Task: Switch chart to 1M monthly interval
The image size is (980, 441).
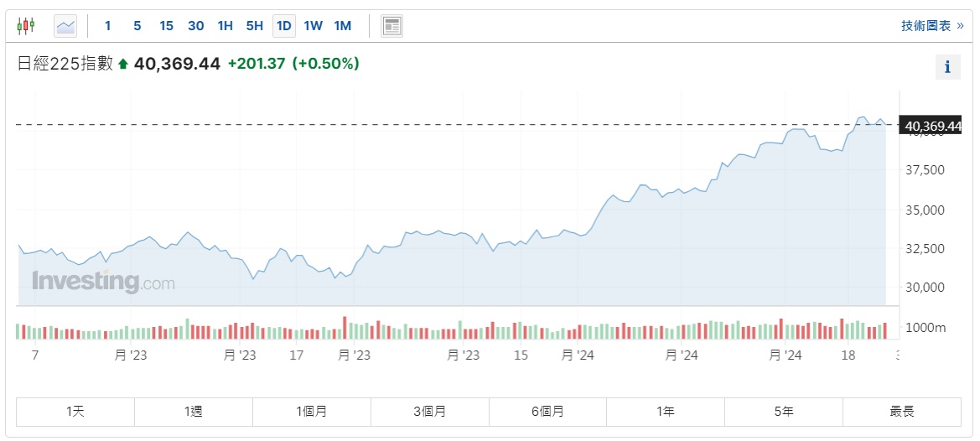Action: pyautogui.click(x=342, y=26)
